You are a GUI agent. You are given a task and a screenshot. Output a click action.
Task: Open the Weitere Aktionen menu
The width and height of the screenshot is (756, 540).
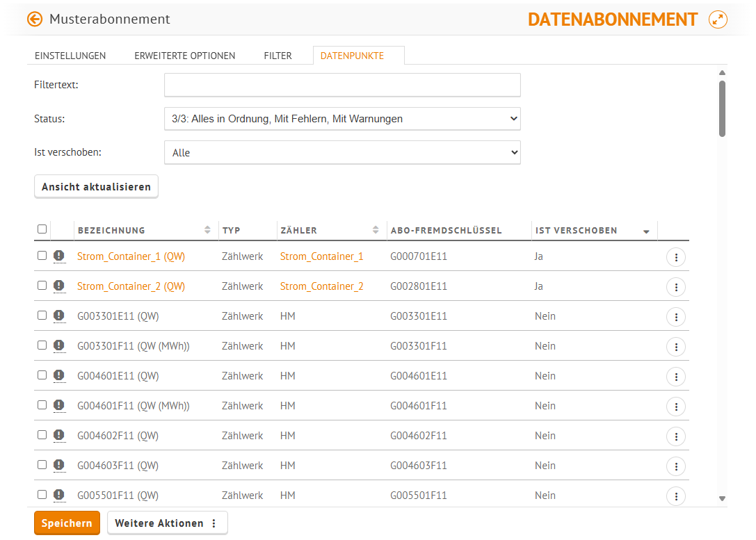click(x=167, y=523)
